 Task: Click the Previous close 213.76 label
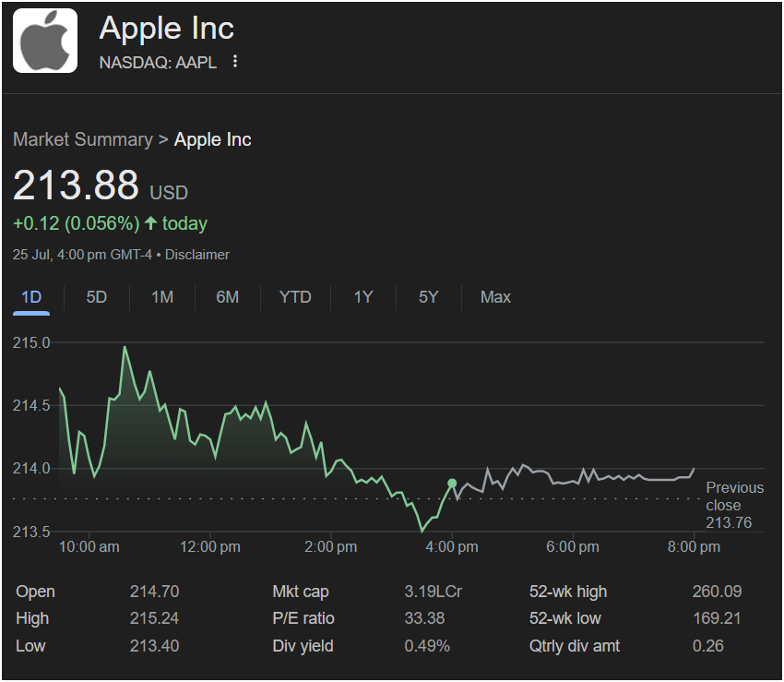[x=734, y=505]
